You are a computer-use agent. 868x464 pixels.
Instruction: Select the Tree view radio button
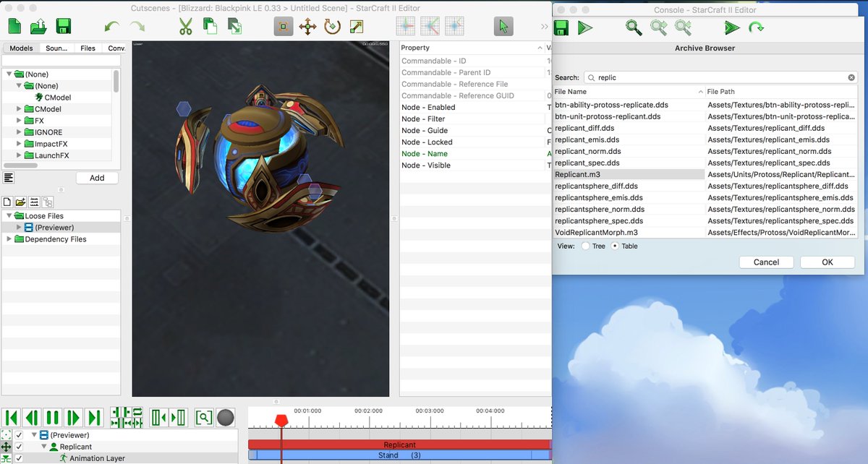[x=585, y=246]
